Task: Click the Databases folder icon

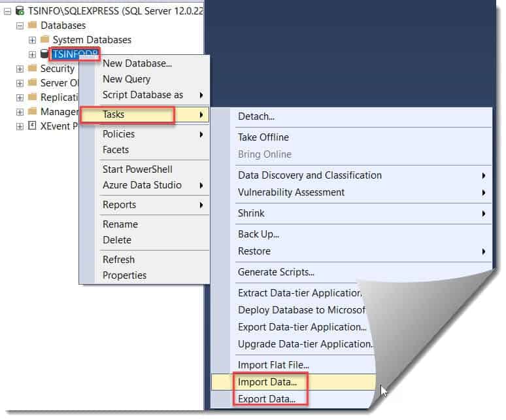Action: coord(32,25)
